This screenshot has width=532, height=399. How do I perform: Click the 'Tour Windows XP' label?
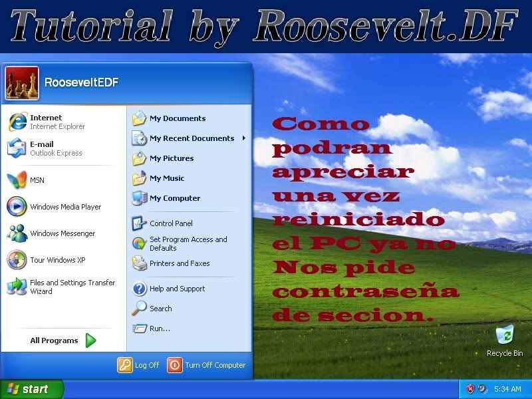coord(58,260)
